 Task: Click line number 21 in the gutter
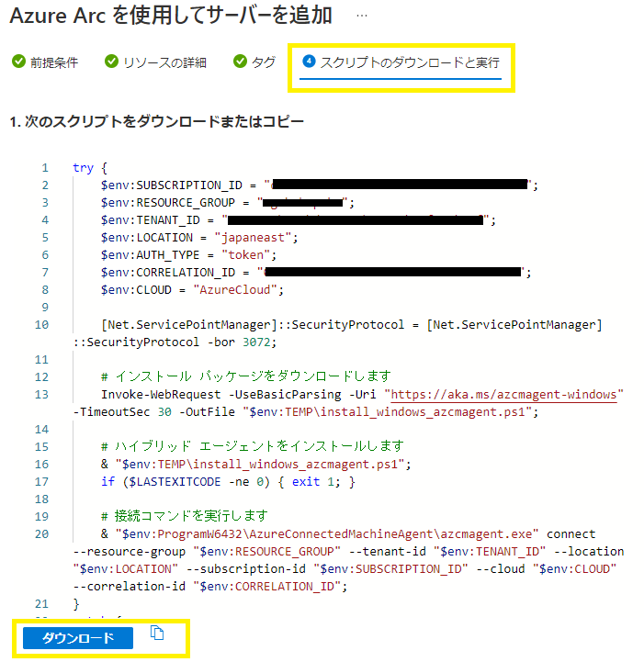[42, 604]
